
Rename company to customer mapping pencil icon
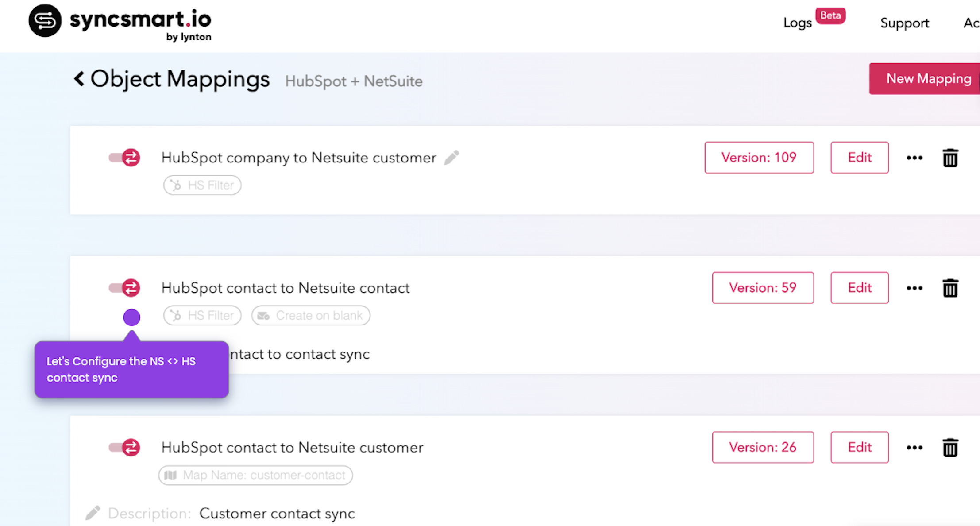click(x=451, y=158)
